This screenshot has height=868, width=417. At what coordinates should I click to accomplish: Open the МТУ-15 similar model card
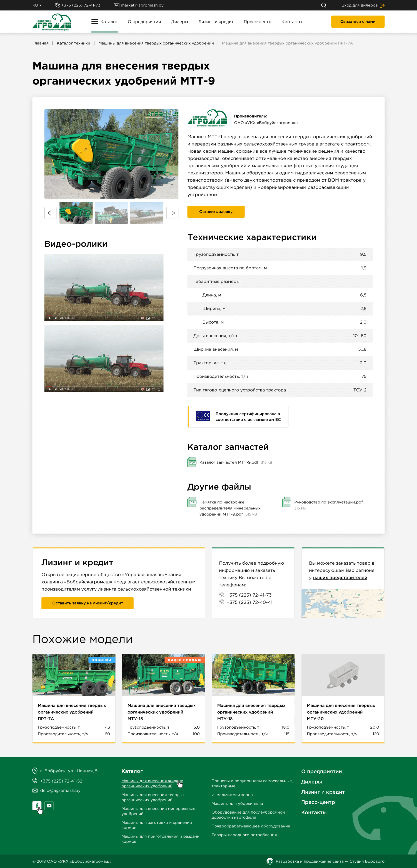[164, 699]
